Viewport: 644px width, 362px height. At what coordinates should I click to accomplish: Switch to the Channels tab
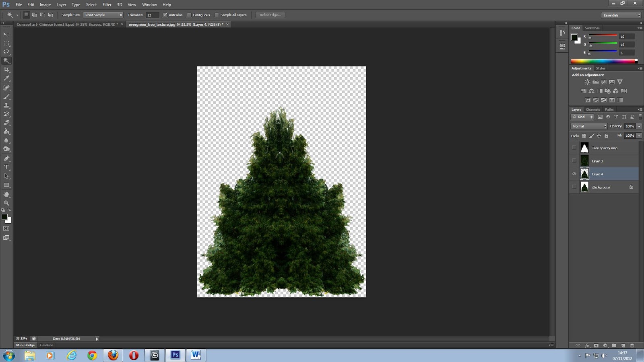(592, 109)
